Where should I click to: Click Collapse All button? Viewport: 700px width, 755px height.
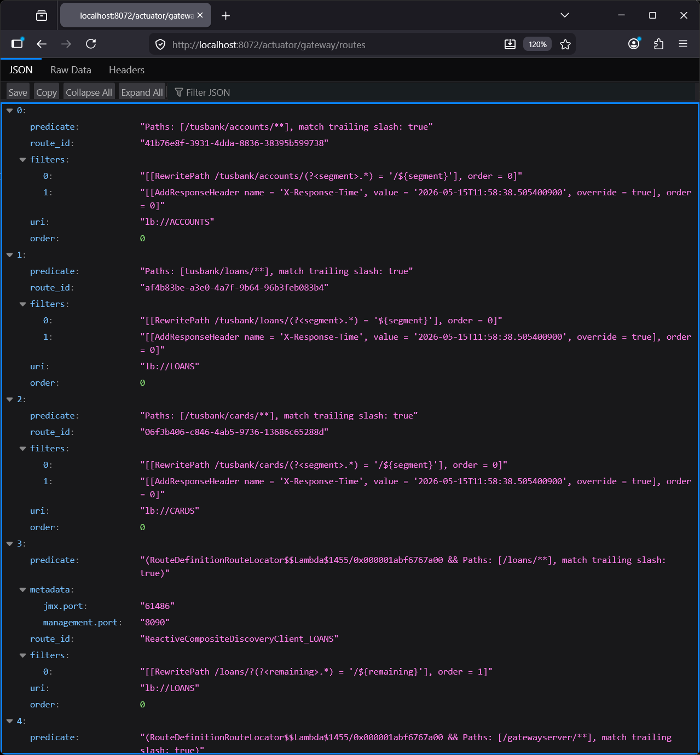coord(89,92)
